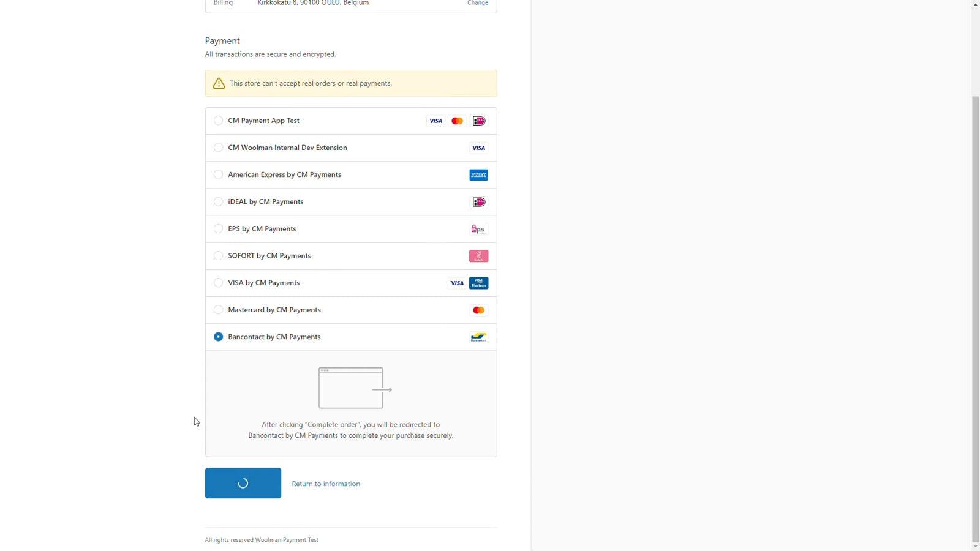Select CM Woolman Internal Dev Extension option
Image resolution: width=980 pixels, height=551 pixels.
(219, 147)
